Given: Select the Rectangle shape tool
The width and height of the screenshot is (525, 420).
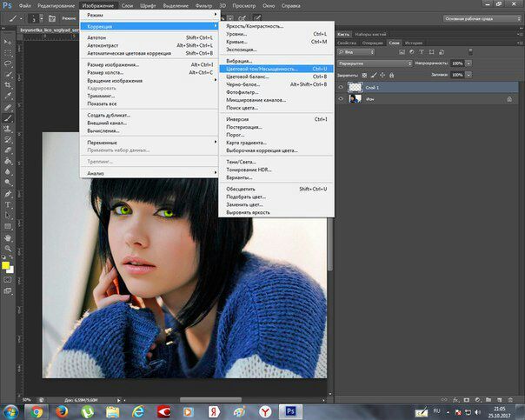Looking at the screenshot, I should tap(8, 226).
